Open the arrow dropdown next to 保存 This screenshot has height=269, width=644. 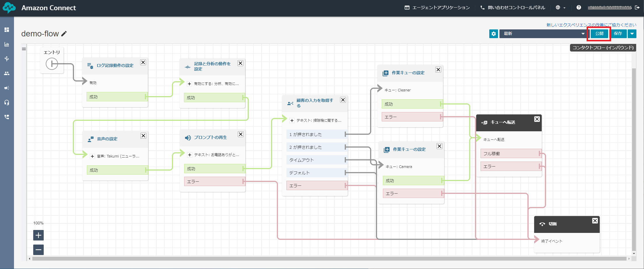(632, 34)
